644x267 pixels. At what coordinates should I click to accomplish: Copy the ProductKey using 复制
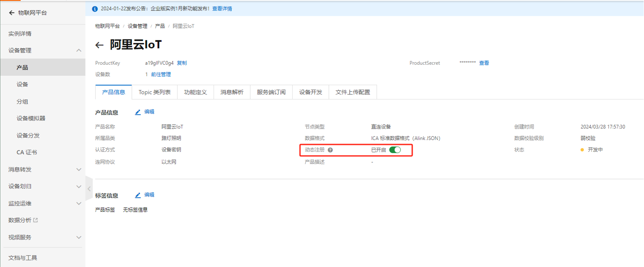coord(182,63)
